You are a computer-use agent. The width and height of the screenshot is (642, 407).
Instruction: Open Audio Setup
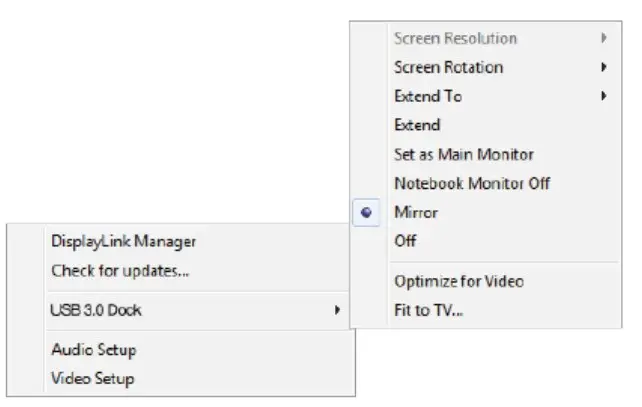[x=93, y=350]
